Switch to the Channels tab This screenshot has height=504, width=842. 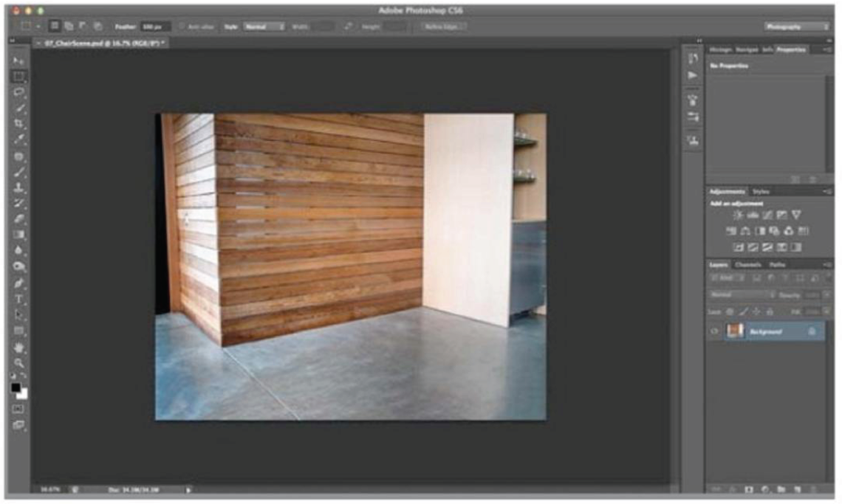click(748, 265)
